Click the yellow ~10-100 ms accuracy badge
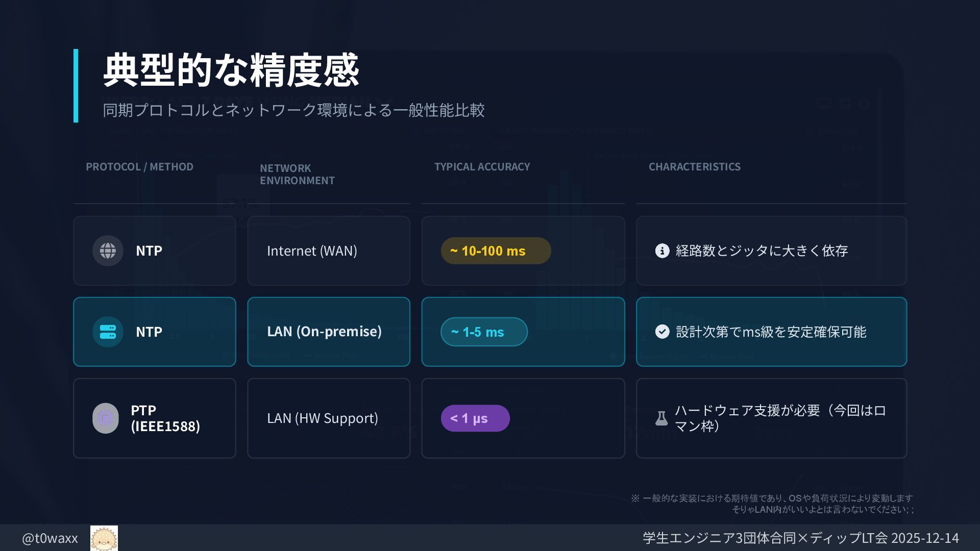980x551 pixels. [x=496, y=251]
